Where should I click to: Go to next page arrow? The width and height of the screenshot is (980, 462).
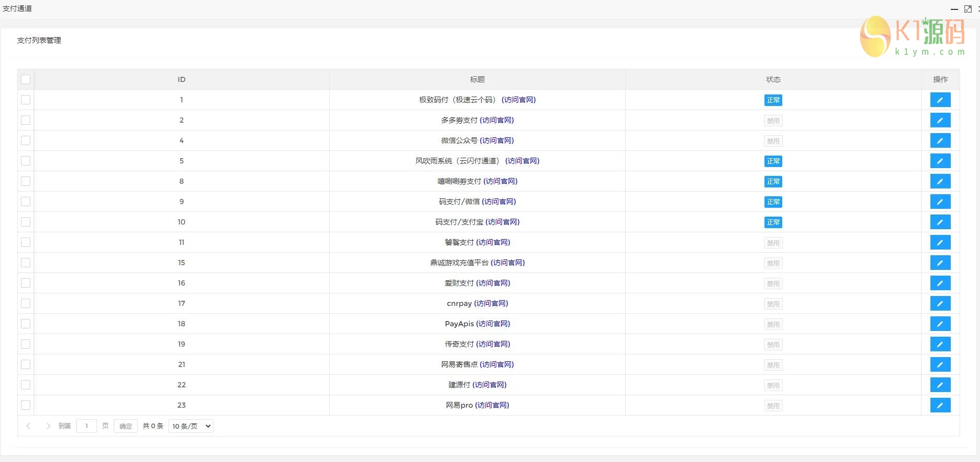(48, 426)
